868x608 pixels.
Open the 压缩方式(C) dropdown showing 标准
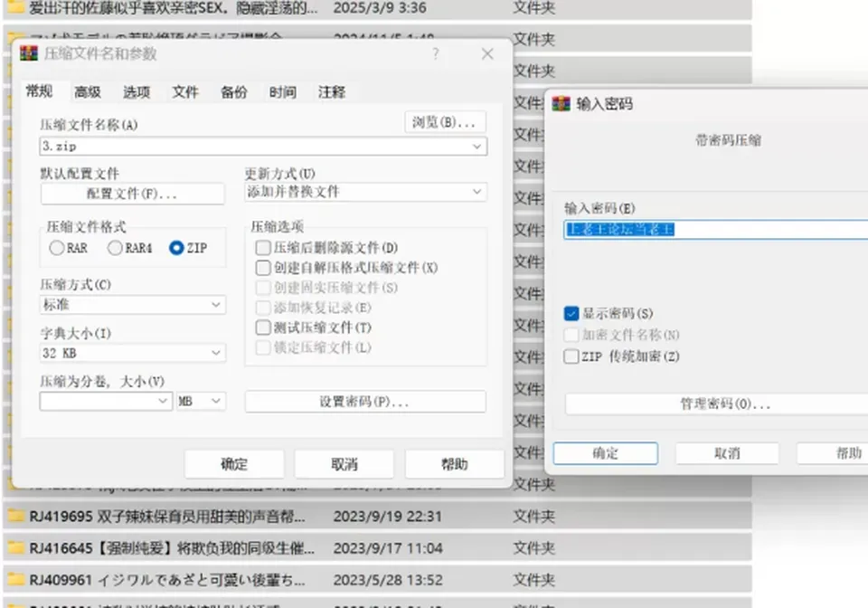tap(216, 305)
